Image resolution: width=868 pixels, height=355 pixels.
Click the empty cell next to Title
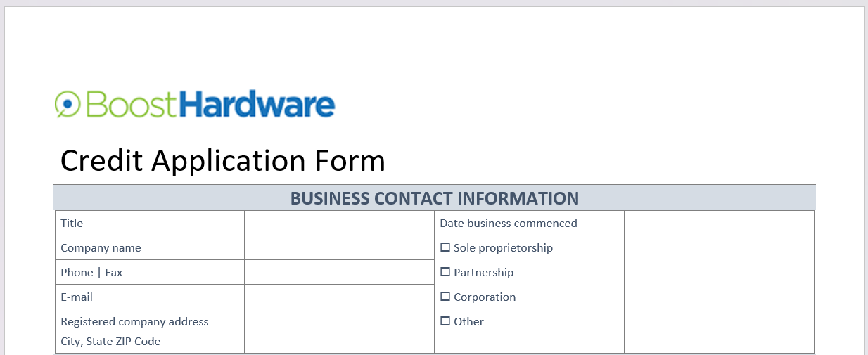point(339,224)
